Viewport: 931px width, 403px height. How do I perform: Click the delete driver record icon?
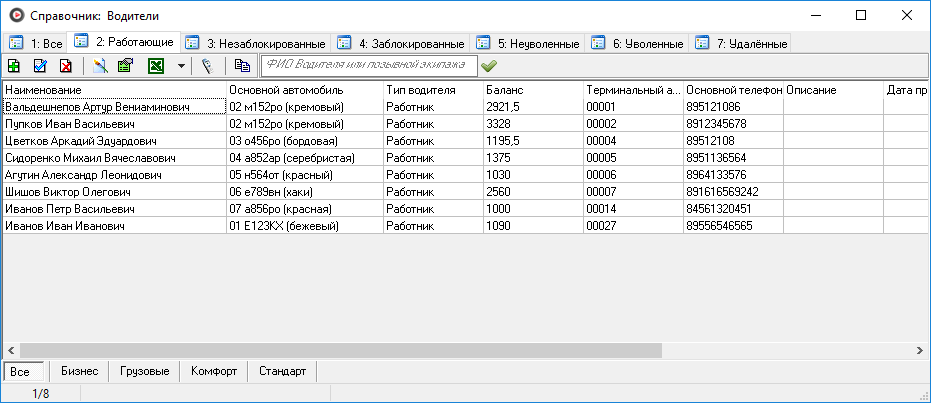65,66
